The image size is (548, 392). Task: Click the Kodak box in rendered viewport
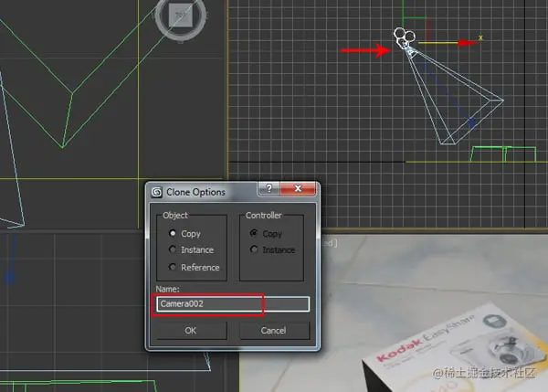[x=454, y=350]
